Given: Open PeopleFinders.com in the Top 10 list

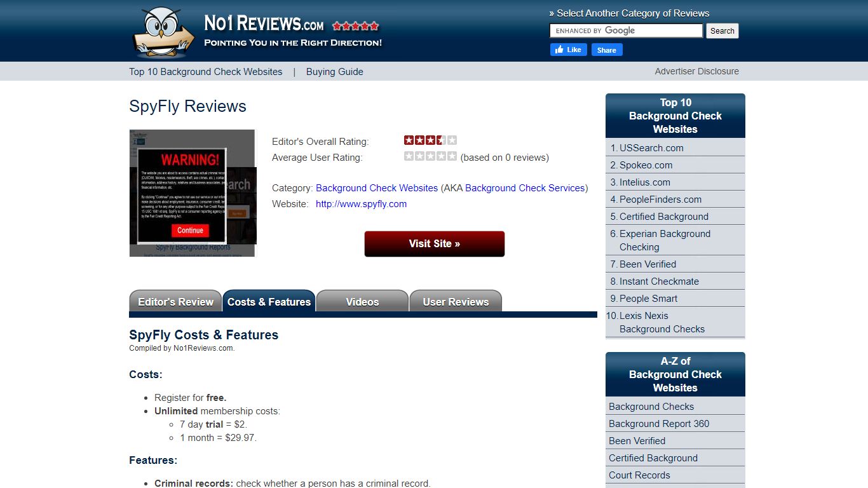Looking at the screenshot, I should 661,200.
